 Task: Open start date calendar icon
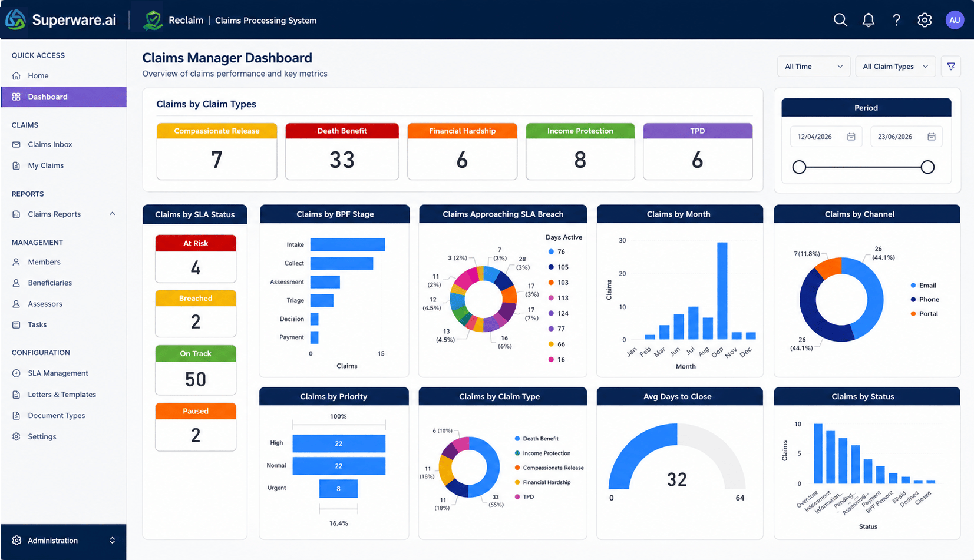point(851,137)
